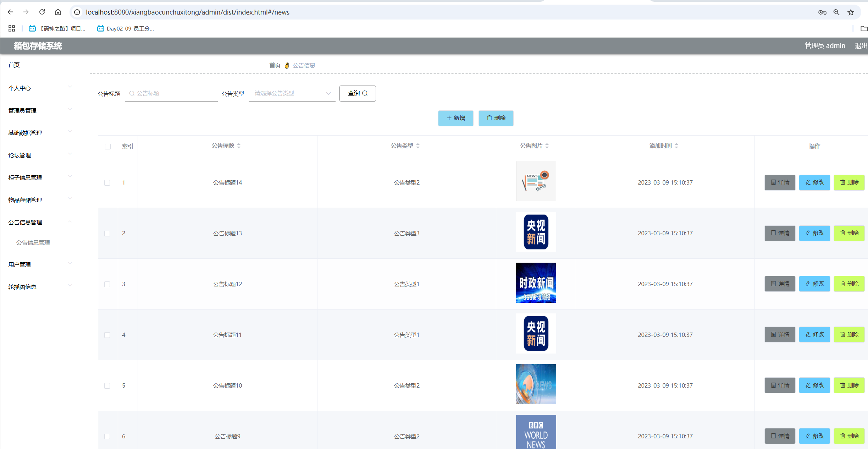
Task: Click the browser address bar URL
Action: [x=188, y=12]
